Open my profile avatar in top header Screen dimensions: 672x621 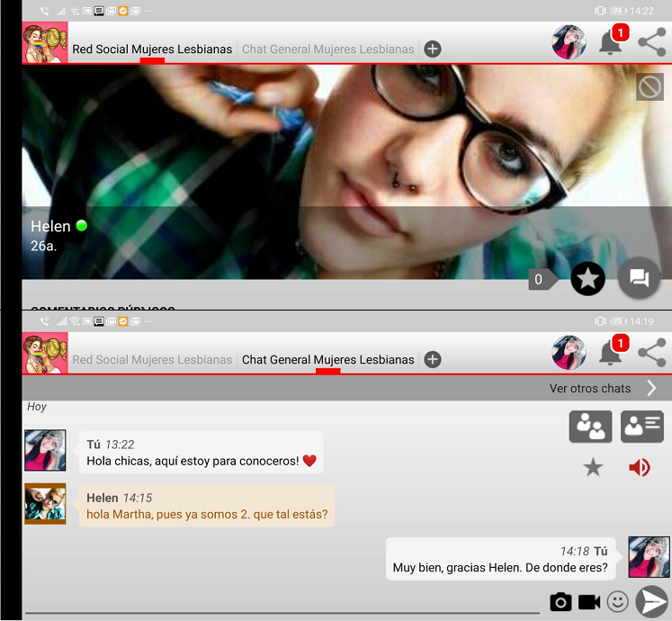pyautogui.click(x=569, y=42)
